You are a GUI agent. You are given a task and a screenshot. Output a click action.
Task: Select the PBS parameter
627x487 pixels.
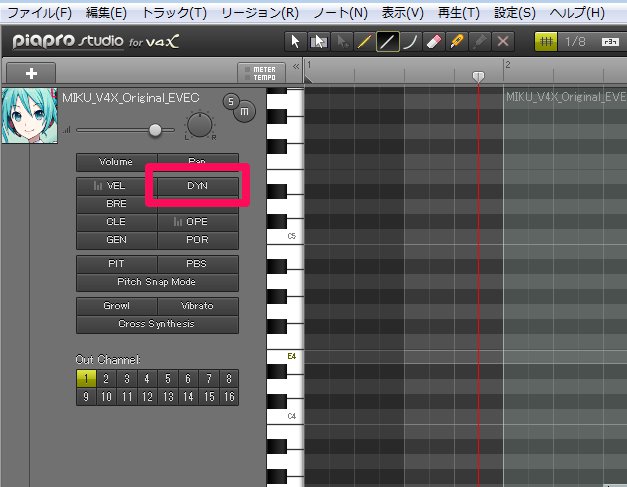198,264
